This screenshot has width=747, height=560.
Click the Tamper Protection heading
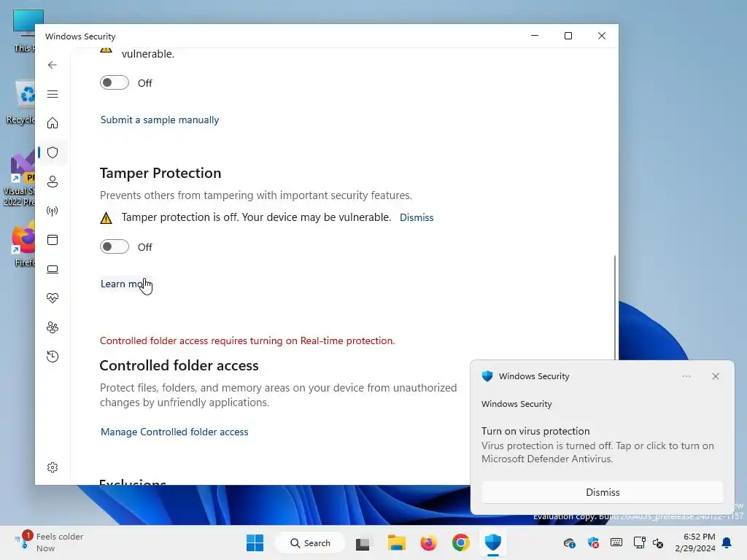point(160,173)
